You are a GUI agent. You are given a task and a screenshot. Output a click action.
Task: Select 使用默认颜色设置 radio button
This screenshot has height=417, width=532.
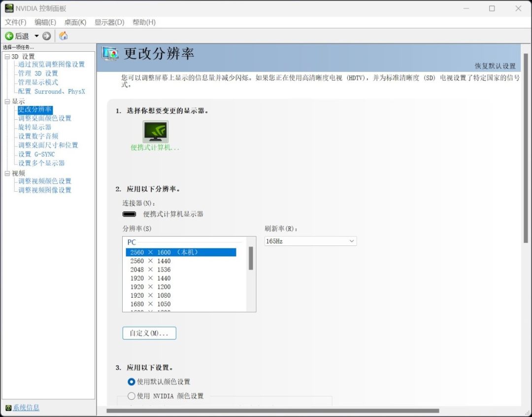132,382
